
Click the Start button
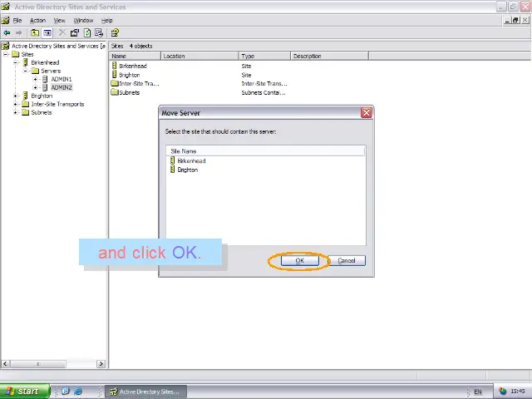(x=25, y=392)
